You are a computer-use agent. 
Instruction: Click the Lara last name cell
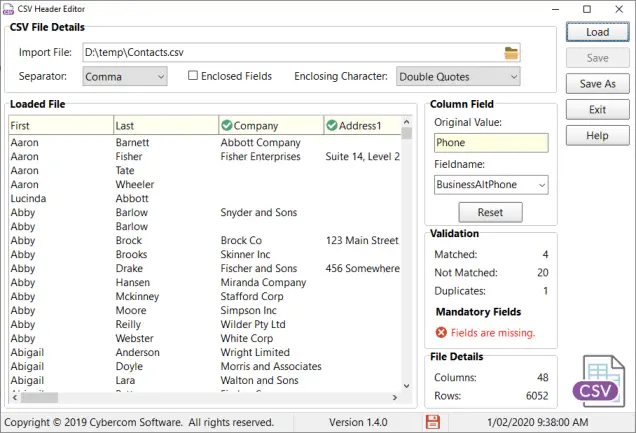pyautogui.click(x=125, y=380)
